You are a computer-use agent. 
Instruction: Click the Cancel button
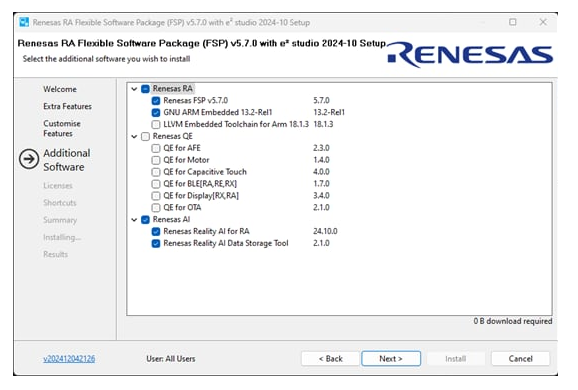coord(520,359)
